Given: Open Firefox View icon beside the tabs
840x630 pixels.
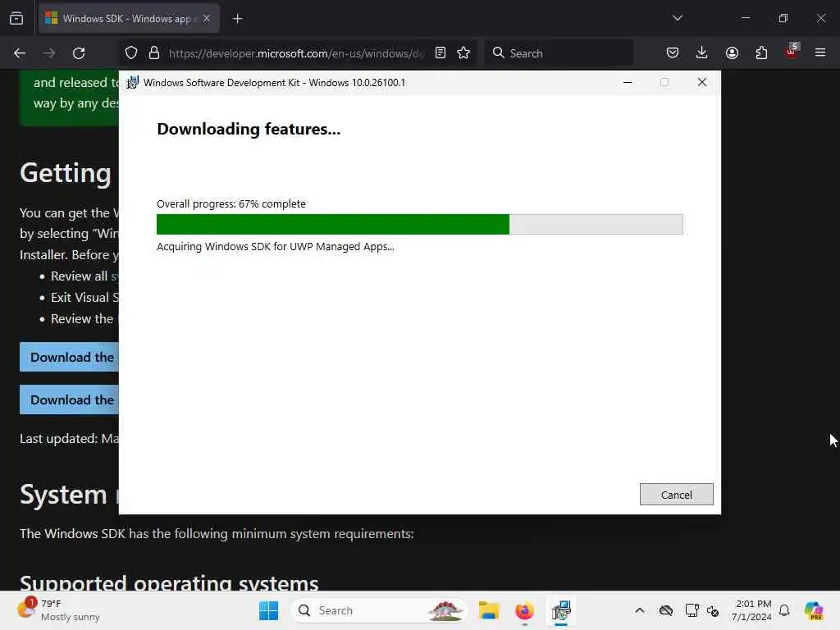Looking at the screenshot, I should tap(16, 18).
